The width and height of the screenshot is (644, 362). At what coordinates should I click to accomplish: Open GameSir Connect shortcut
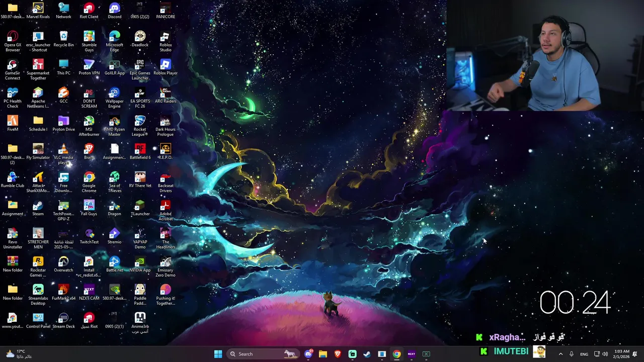(x=13, y=69)
